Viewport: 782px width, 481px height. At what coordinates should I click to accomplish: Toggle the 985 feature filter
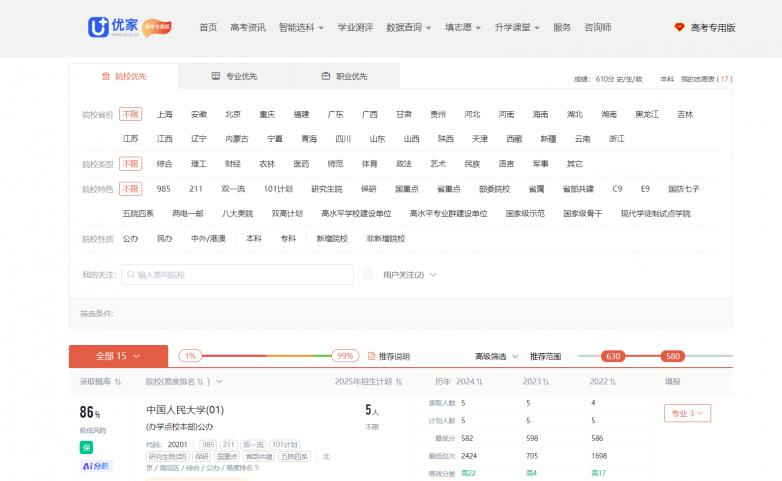[x=164, y=189]
